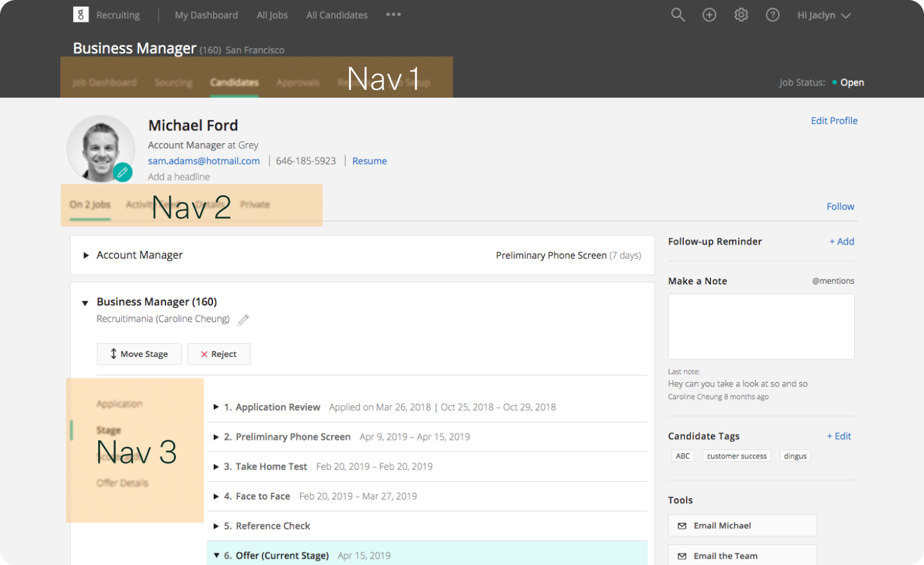Screen dimensions: 924x565
Task: Expand the Account Manager job row
Action: [x=86, y=256]
